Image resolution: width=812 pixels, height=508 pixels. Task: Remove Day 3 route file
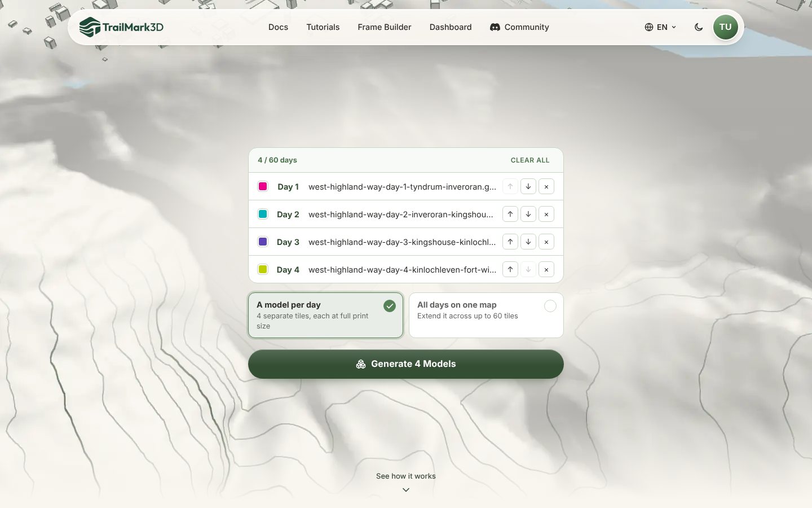click(x=546, y=242)
